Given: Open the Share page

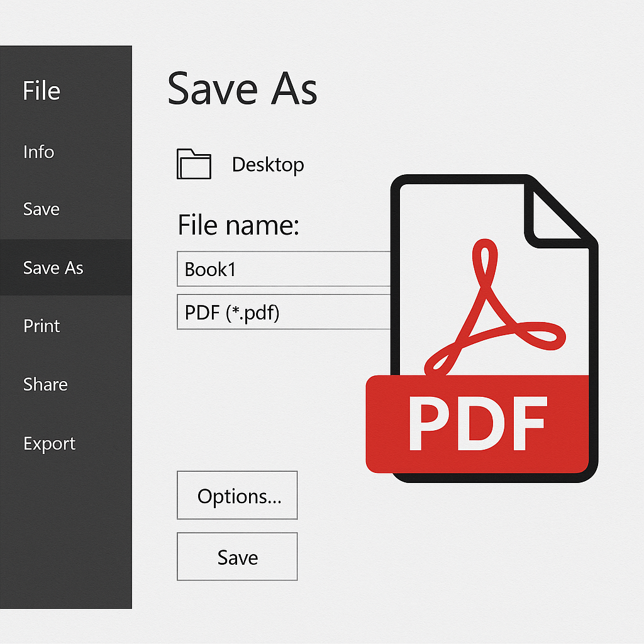Looking at the screenshot, I should coord(45,384).
